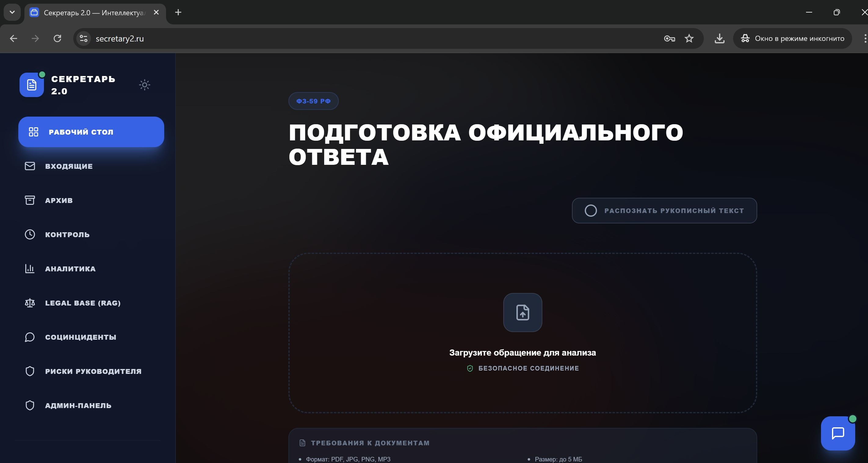Click the Окно в режиме инкогнито button
Screen dimensions: 868x463
click(792, 38)
